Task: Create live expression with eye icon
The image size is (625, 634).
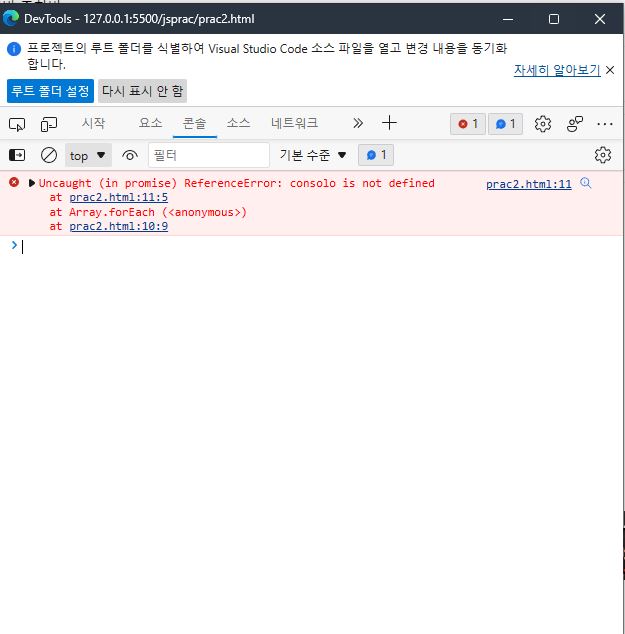Action: [130, 155]
